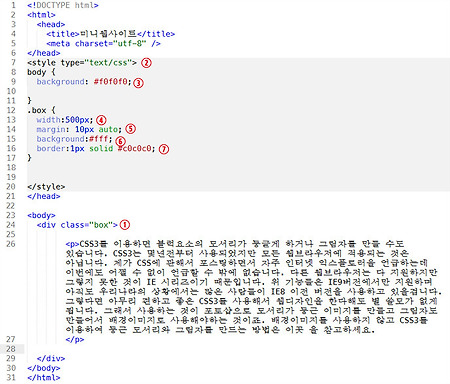Click the "body {" selector on line 8
Viewport: 450px width, 384px height.
41,72
